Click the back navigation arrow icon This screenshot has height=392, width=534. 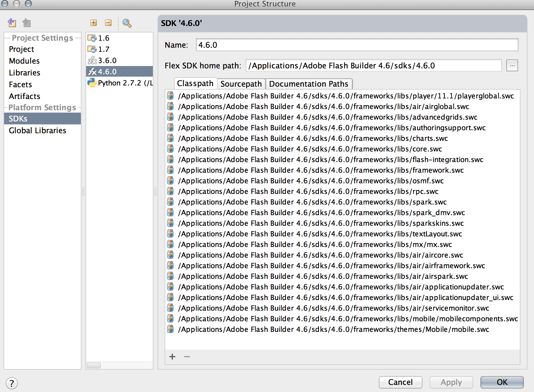[x=12, y=23]
